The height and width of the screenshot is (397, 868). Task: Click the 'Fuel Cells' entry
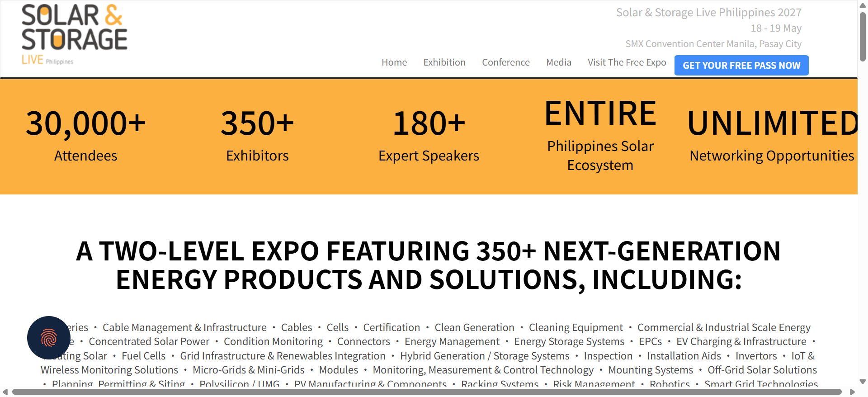click(144, 356)
